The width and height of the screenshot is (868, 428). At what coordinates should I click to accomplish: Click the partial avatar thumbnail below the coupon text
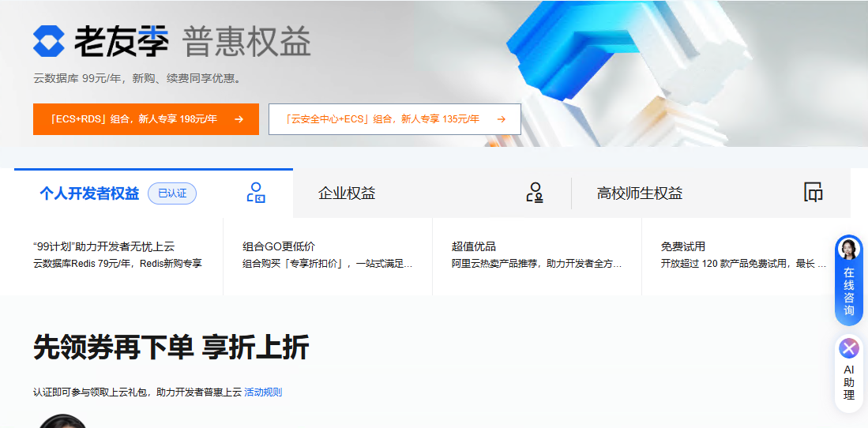(x=62, y=421)
